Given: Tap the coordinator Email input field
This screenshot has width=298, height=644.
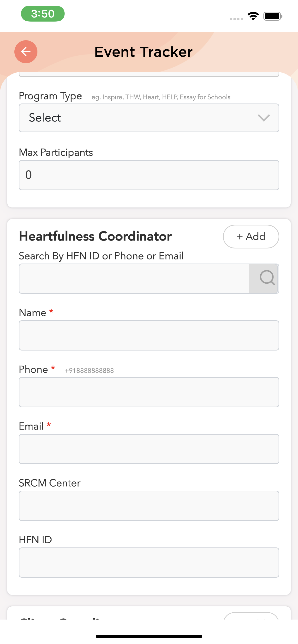Looking at the screenshot, I should (149, 449).
